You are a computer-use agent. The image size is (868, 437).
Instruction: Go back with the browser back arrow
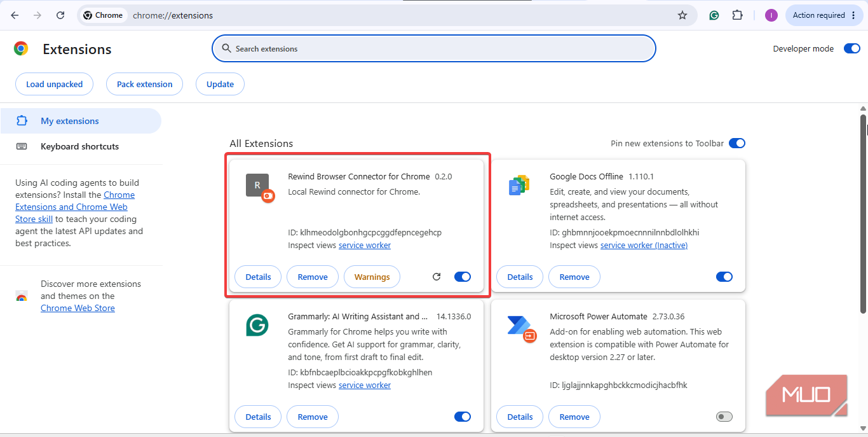pyautogui.click(x=15, y=15)
